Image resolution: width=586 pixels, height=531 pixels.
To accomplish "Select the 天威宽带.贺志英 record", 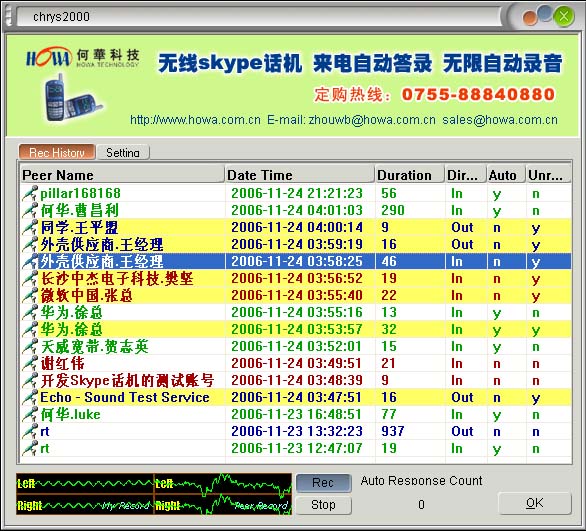I will tap(295, 346).
